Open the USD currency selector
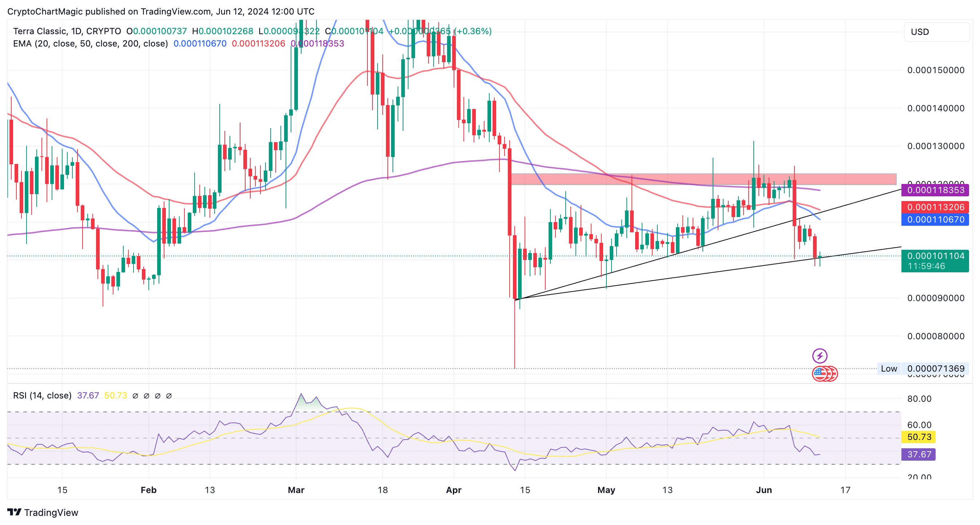The image size is (980, 525). click(x=936, y=32)
